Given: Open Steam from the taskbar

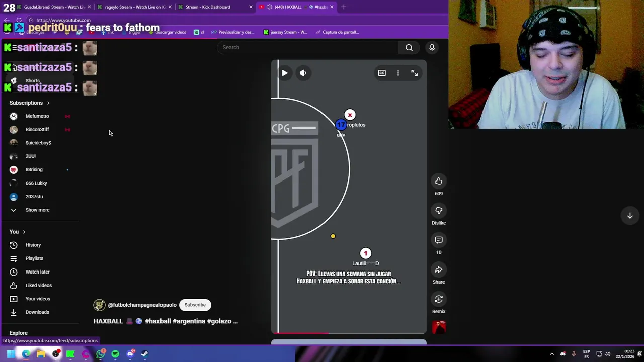Looking at the screenshot, I should 145,354.
